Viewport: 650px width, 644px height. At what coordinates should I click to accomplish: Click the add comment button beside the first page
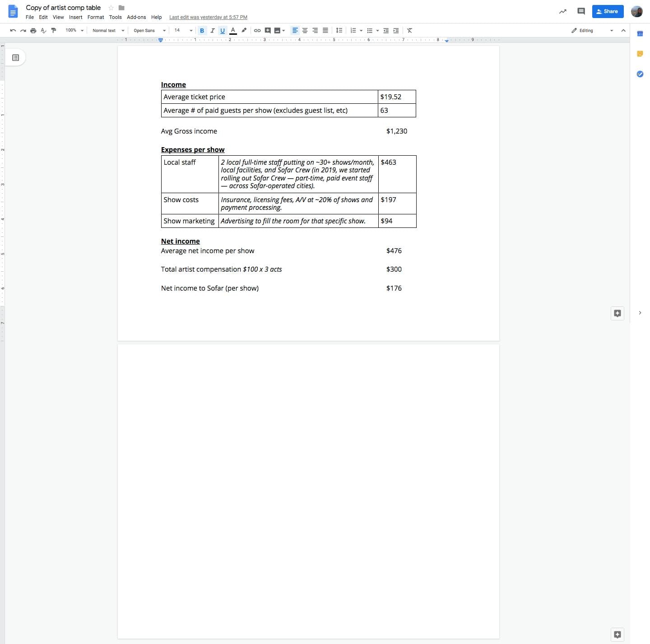(617, 313)
